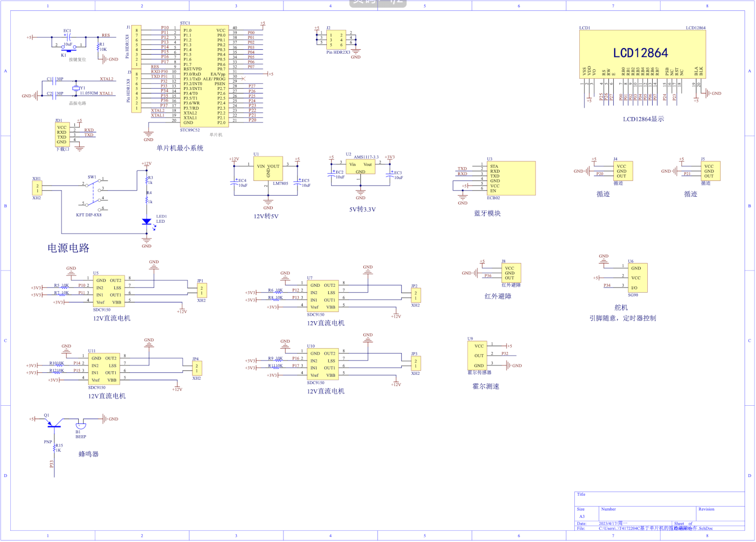Select the infrared obstacle connector J8
The height and width of the screenshot is (542, 756).
point(511,273)
